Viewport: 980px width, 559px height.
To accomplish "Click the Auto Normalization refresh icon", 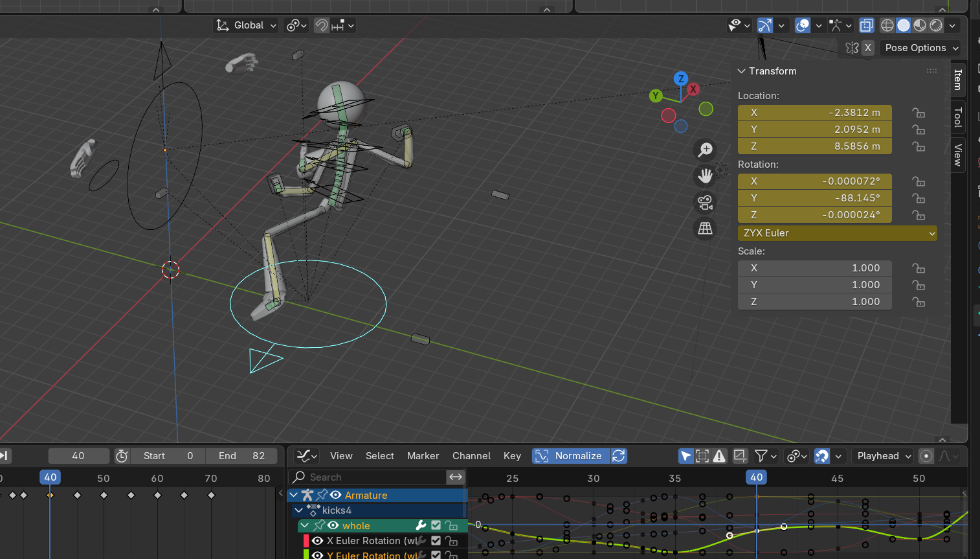I will point(619,456).
